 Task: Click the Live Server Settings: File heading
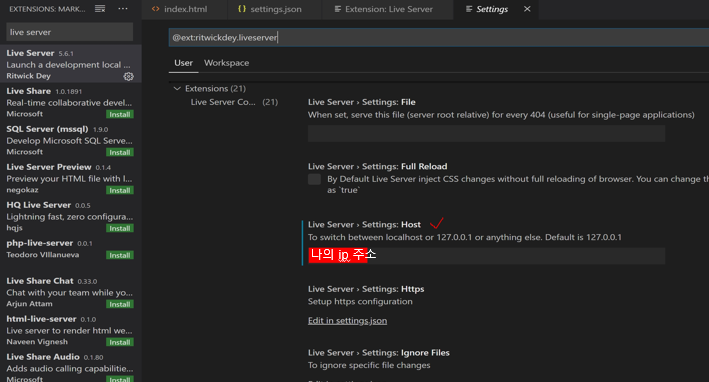362,102
